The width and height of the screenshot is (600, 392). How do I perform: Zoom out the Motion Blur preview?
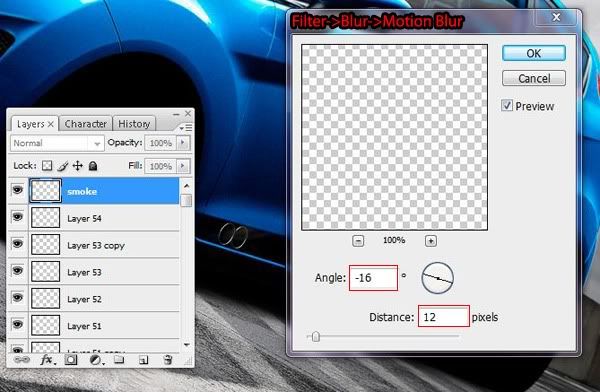[358, 241]
